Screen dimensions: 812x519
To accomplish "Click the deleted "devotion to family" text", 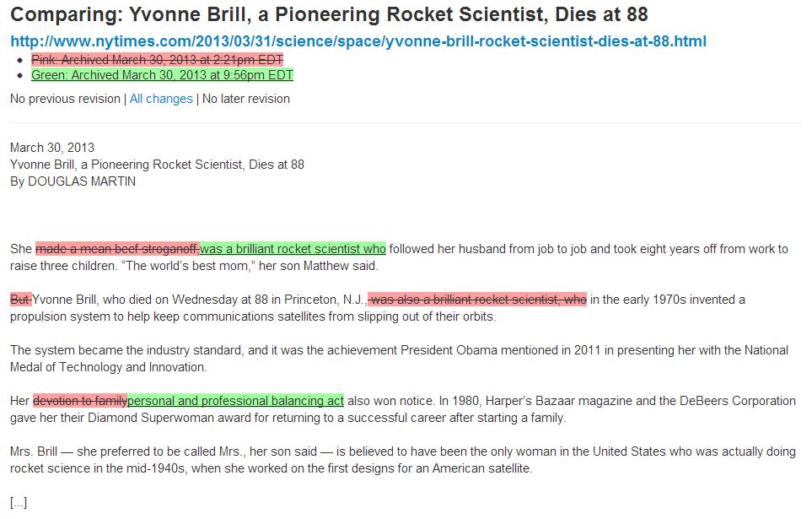I will pyautogui.click(x=80, y=401).
